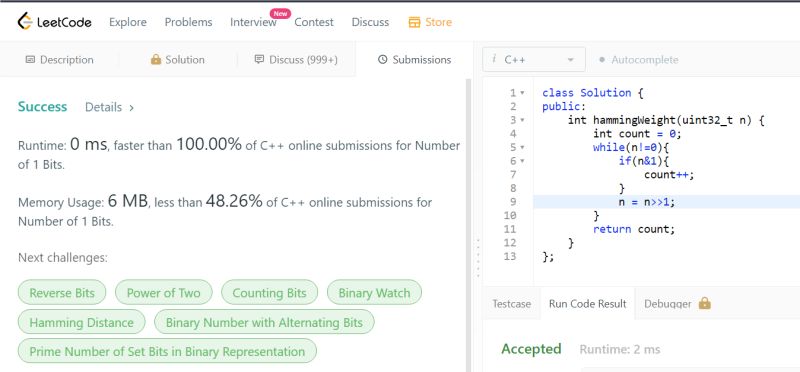Collapse code fold arrow on line 1
800x372 pixels.
[x=522, y=93]
